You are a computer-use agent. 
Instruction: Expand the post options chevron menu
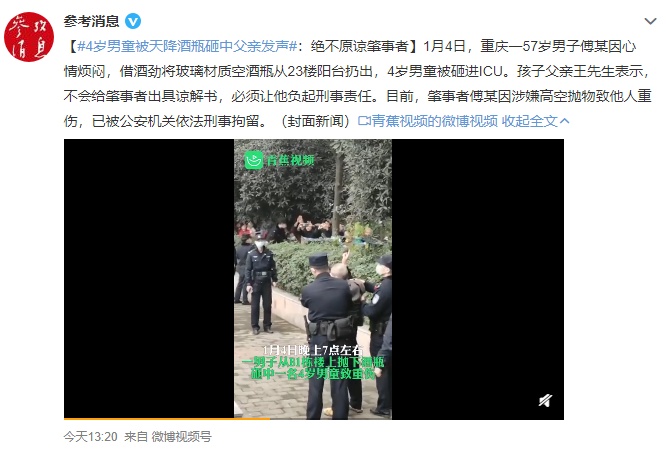coord(650,21)
